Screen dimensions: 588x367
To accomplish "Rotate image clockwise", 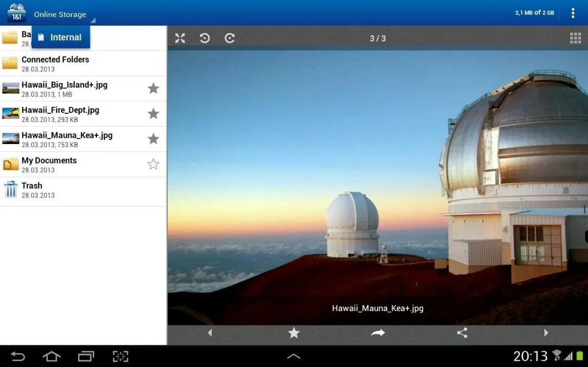I will [x=229, y=38].
